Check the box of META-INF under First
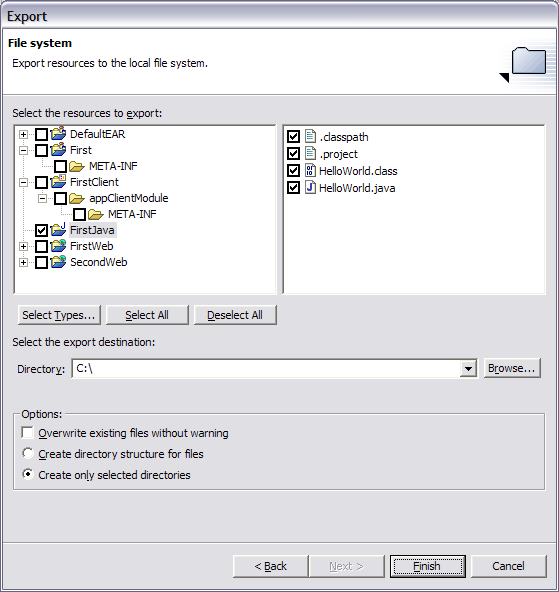This screenshot has height=592, width=559. (x=60, y=166)
